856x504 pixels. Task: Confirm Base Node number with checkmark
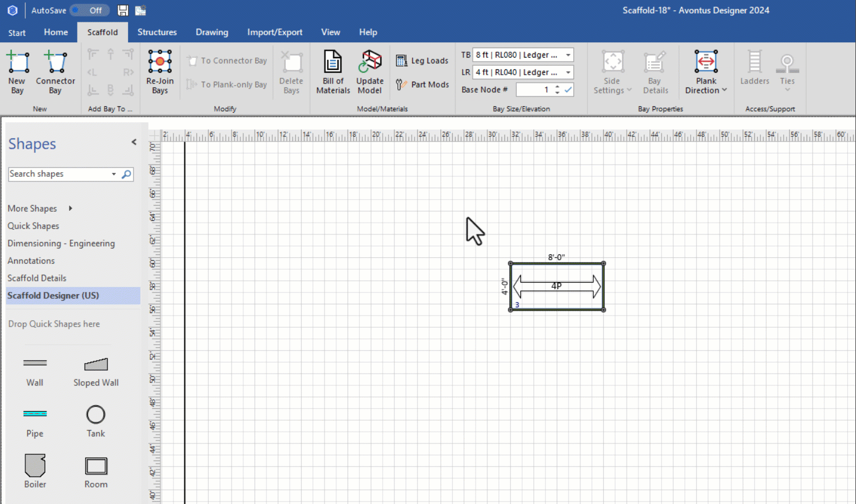568,90
